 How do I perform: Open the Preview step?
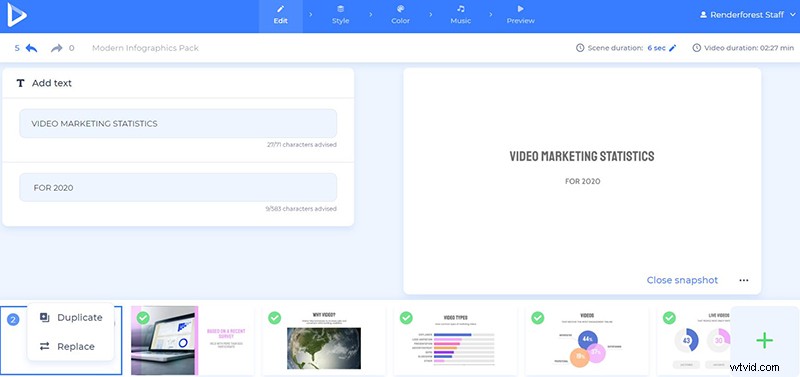(520, 16)
